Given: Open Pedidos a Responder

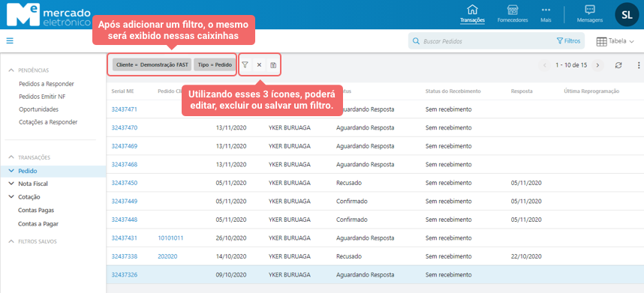Looking at the screenshot, I should click(47, 84).
